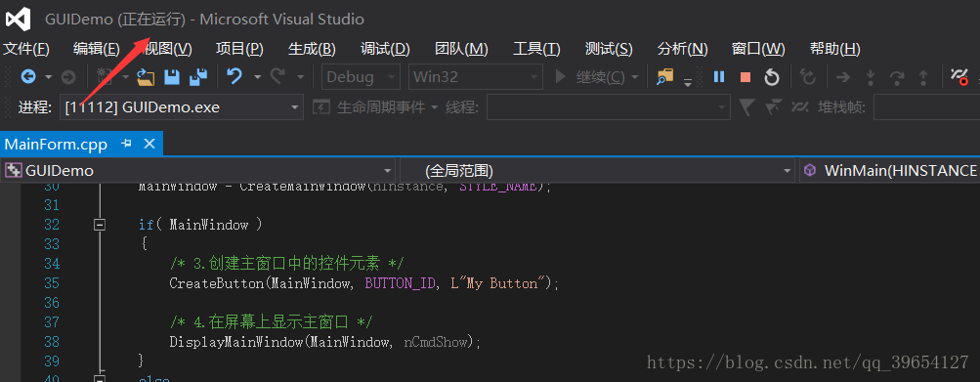The image size is (980, 382).
Task: Click the Step Out icon
Action: (x=923, y=77)
